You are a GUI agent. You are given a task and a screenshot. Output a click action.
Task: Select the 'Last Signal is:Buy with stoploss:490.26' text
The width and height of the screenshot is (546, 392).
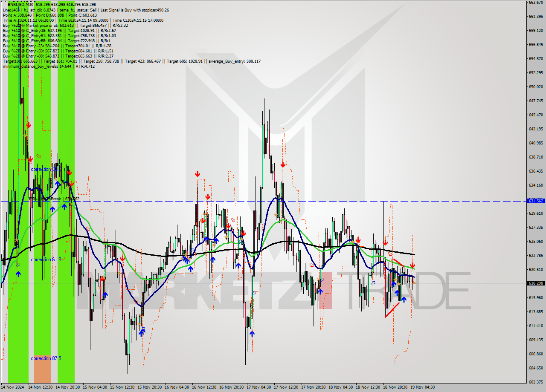[134, 10]
